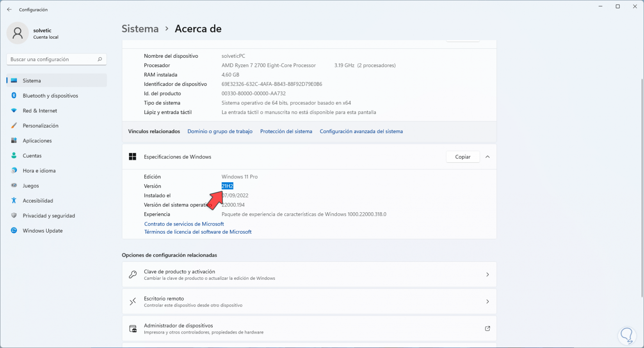Collapse the Especificaciones de Windows section
Image resolution: width=644 pixels, height=348 pixels.
(487, 157)
